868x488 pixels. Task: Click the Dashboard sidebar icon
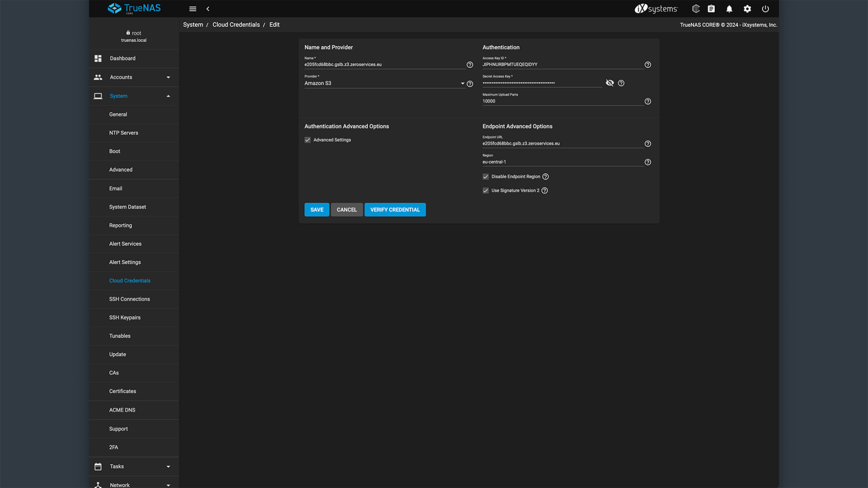[98, 58]
